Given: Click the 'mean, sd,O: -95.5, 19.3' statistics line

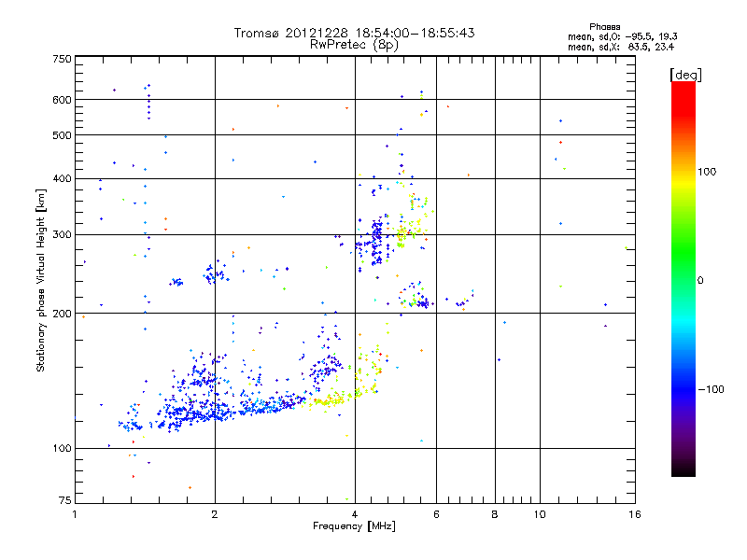Looking at the screenshot, I should coord(622,36).
